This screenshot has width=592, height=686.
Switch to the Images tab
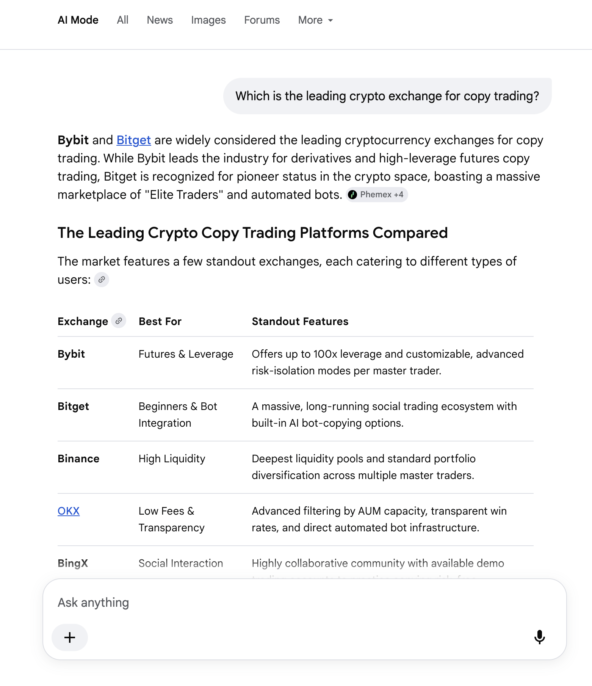point(208,20)
